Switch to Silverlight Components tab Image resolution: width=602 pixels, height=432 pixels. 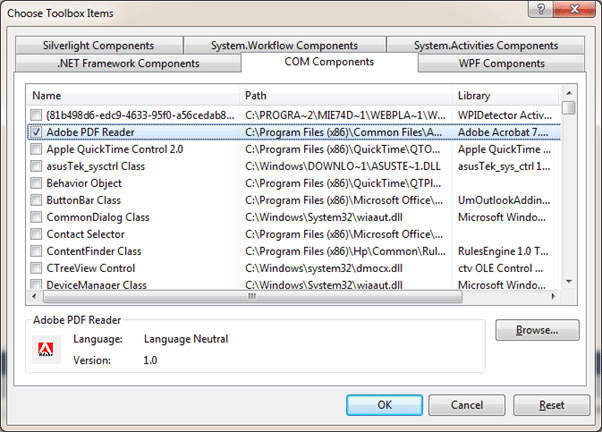coord(99,45)
